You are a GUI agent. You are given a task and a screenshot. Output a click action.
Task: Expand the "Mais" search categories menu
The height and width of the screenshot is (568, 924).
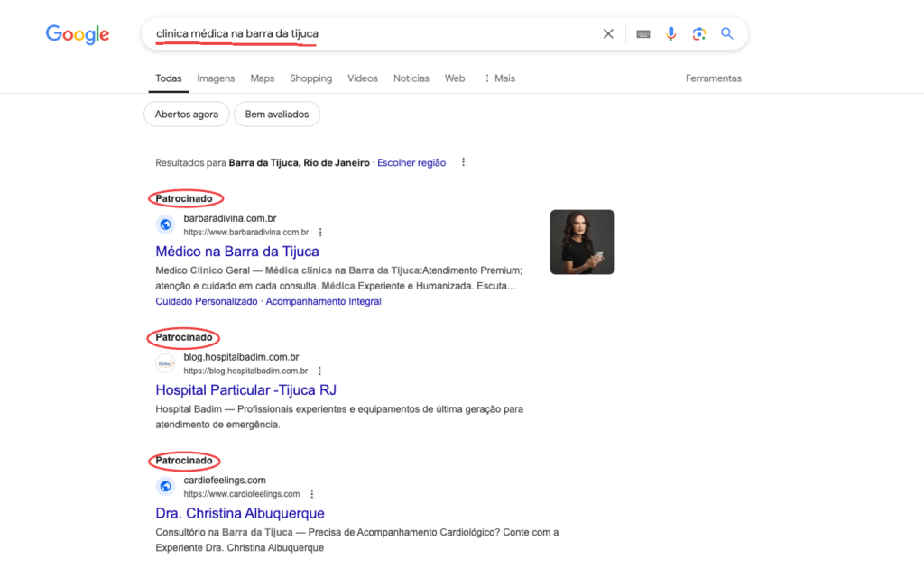[500, 78]
